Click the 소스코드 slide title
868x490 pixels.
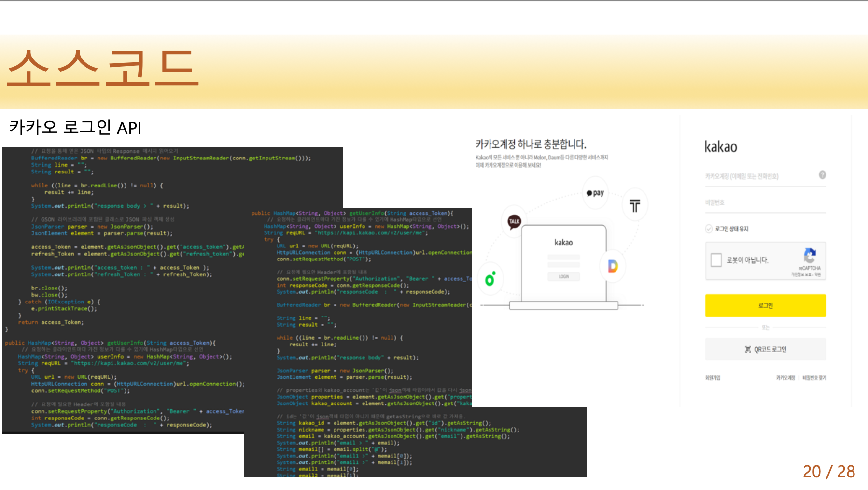click(103, 68)
